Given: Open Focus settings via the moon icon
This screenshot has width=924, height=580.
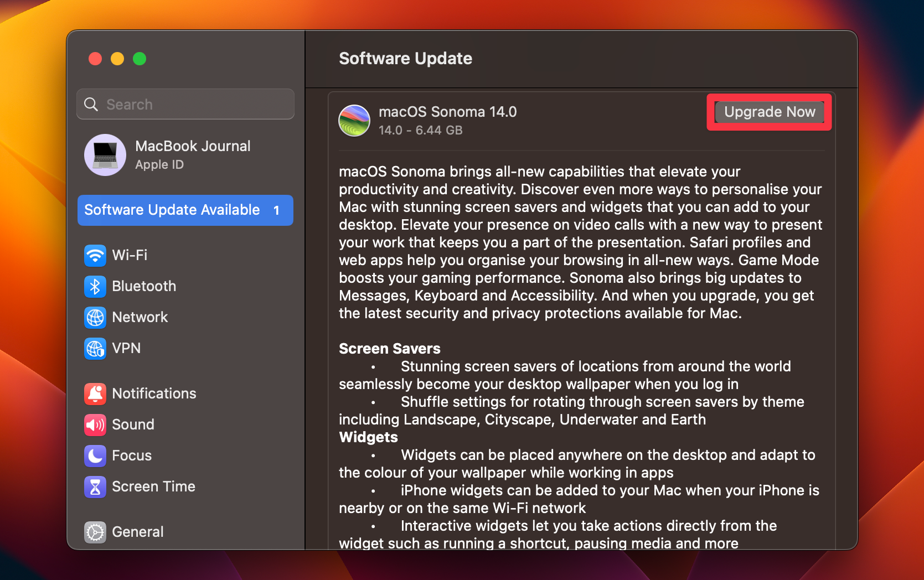Looking at the screenshot, I should tap(95, 455).
